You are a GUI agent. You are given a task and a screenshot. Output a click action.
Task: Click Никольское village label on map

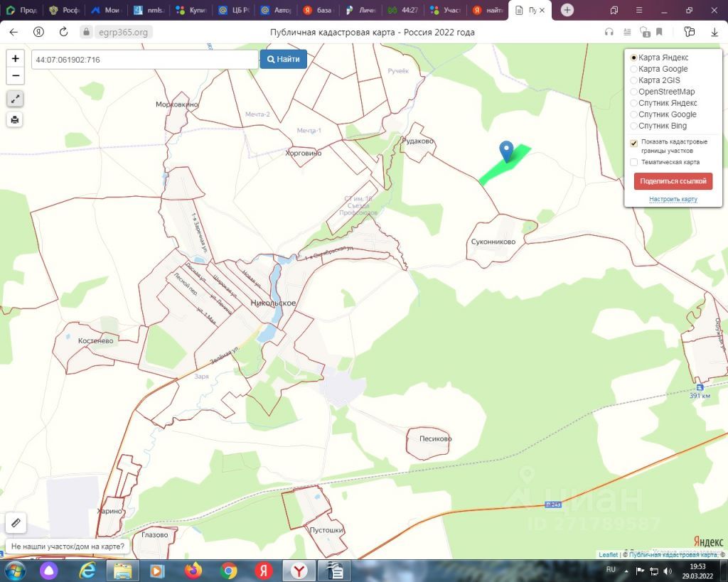point(273,303)
